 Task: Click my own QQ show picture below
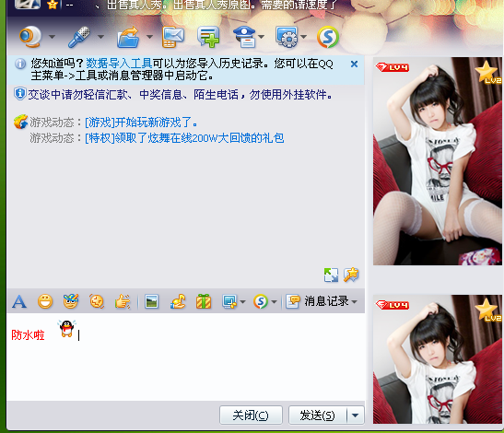point(438,359)
